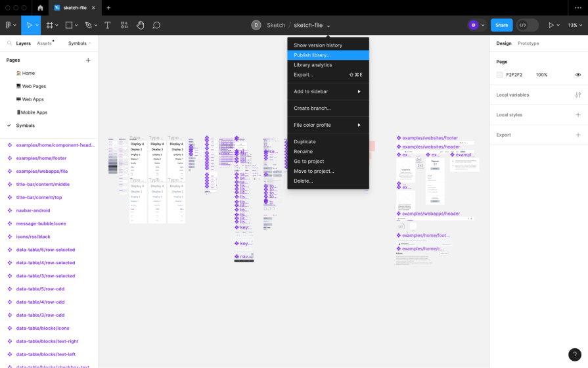The width and height of the screenshot is (588, 368).
Task: Select the Text tool
Action: click(x=107, y=25)
